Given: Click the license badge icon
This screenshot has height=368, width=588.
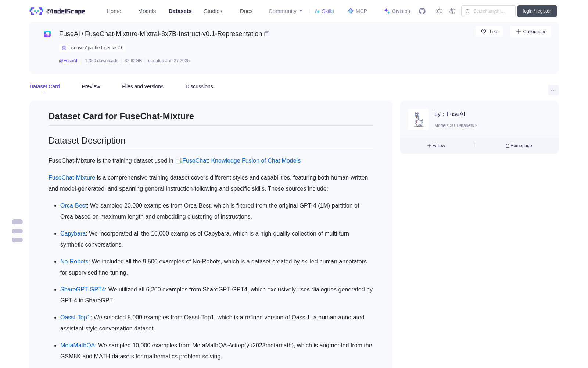Looking at the screenshot, I should 64,48.
